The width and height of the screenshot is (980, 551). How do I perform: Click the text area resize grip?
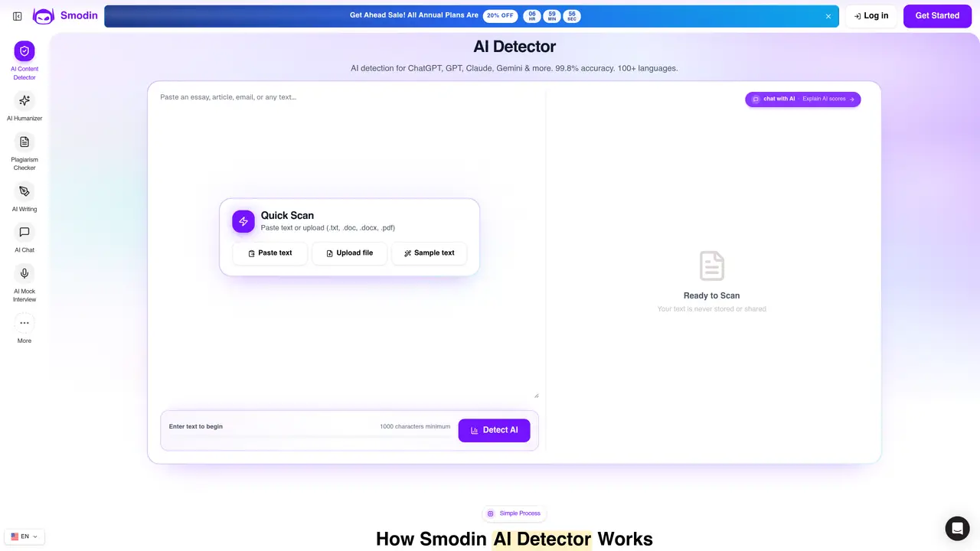coord(536,396)
